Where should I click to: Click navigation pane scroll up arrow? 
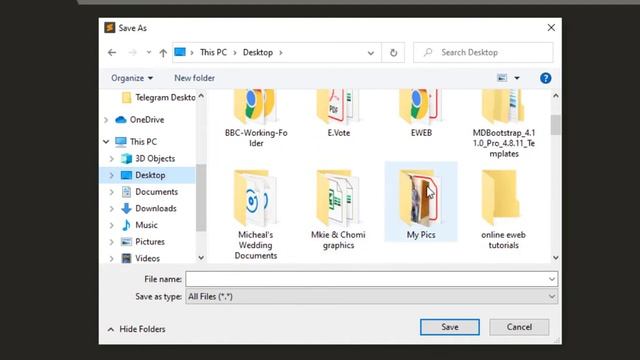(x=201, y=96)
